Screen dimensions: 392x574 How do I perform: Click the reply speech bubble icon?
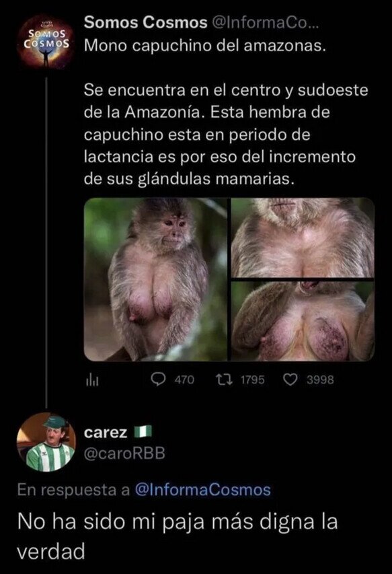click(x=158, y=380)
